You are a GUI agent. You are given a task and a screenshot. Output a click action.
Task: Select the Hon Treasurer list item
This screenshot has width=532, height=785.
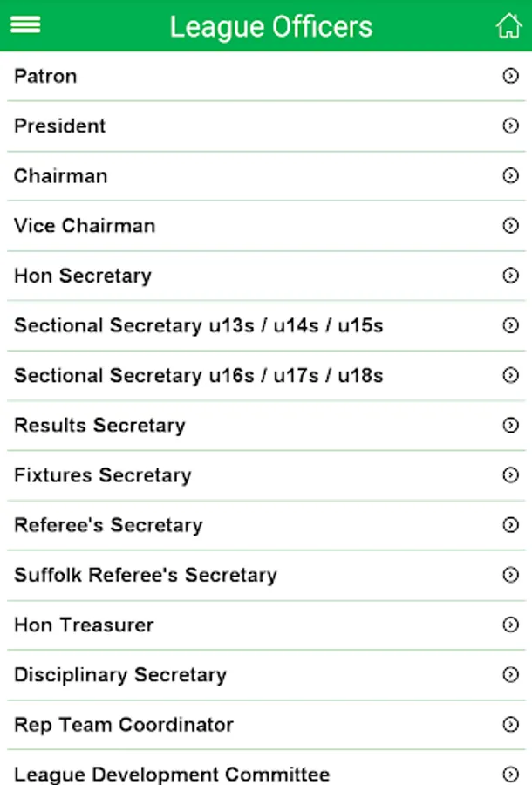(x=84, y=625)
